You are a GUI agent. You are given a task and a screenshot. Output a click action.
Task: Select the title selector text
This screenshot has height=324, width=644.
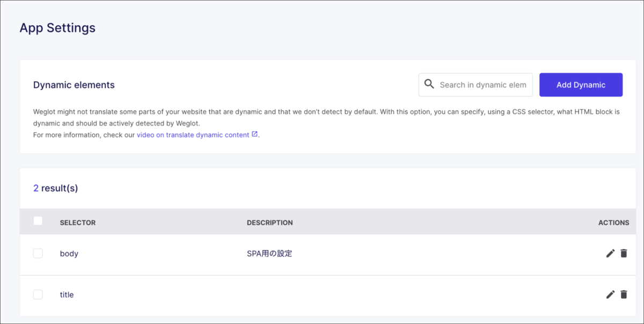(x=67, y=294)
